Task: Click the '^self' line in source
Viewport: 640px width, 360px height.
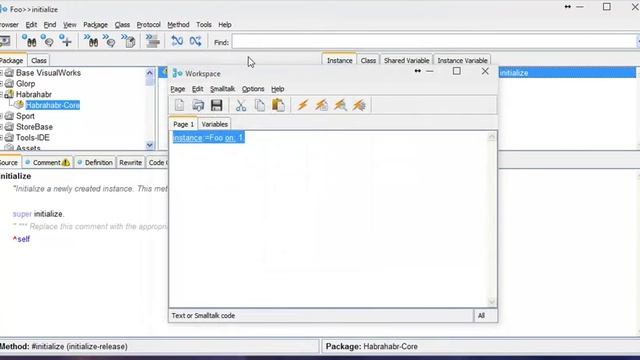Action: 21,239
